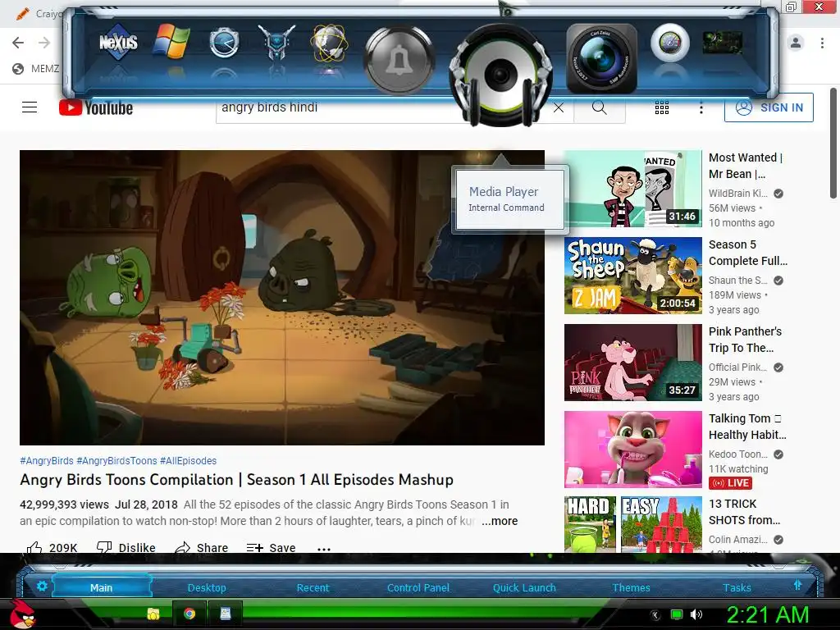Click the Angry Birds start button

click(x=23, y=614)
